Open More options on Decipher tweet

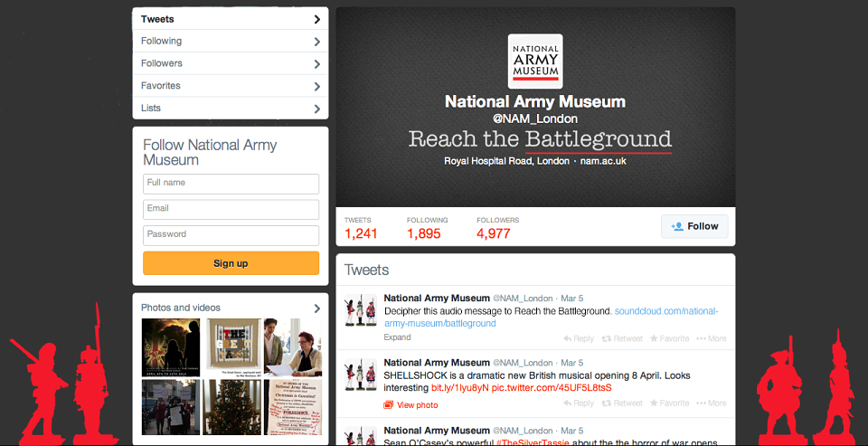pyautogui.click(x=712, y=338)
